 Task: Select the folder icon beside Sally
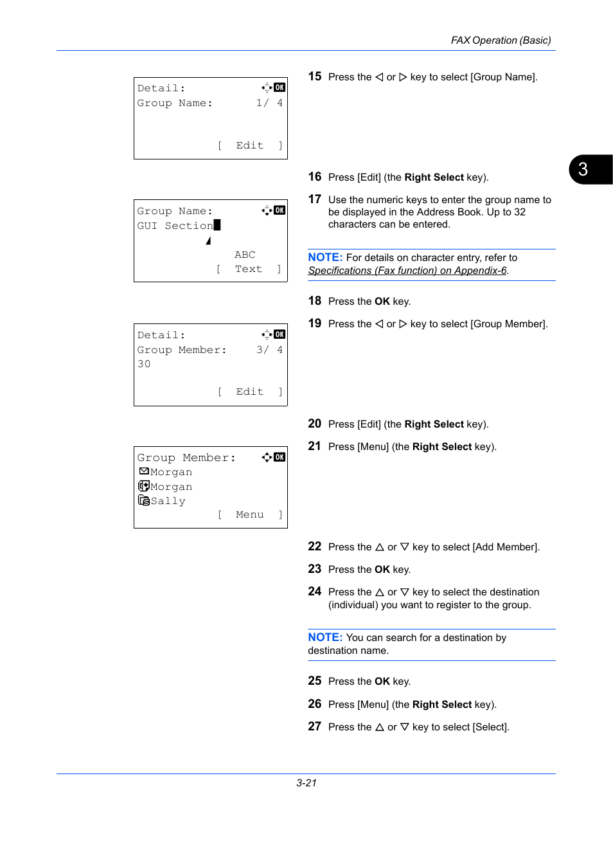pos(144,500)
